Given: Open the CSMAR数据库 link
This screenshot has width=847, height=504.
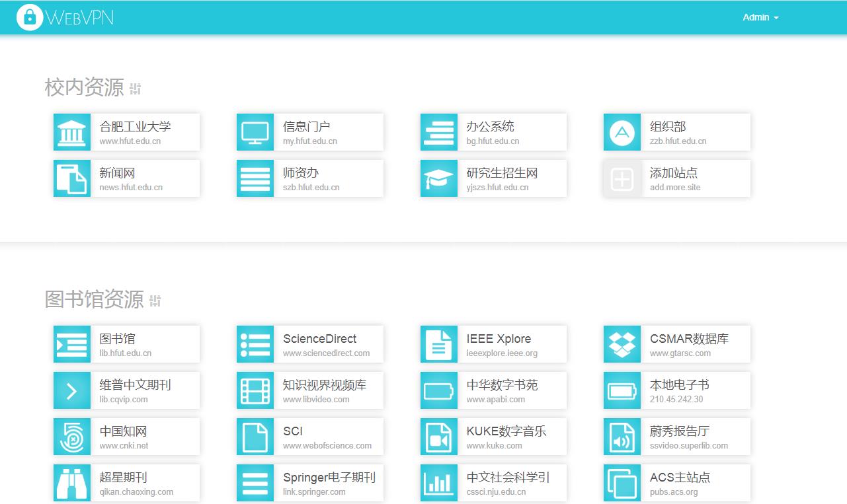Looking at the screenshot, I should pyautogui.click(x=689, y=338).
